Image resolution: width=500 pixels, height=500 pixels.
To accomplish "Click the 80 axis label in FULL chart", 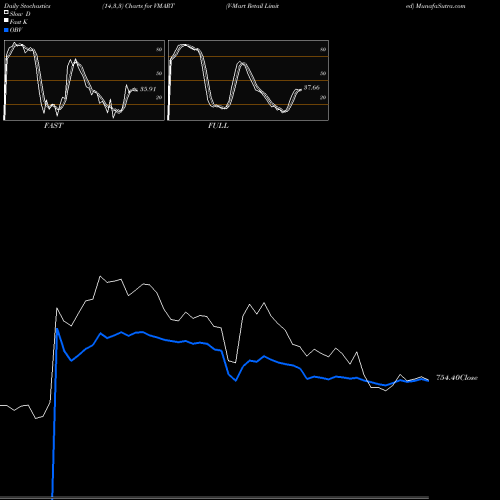I will tap(323, 49).
